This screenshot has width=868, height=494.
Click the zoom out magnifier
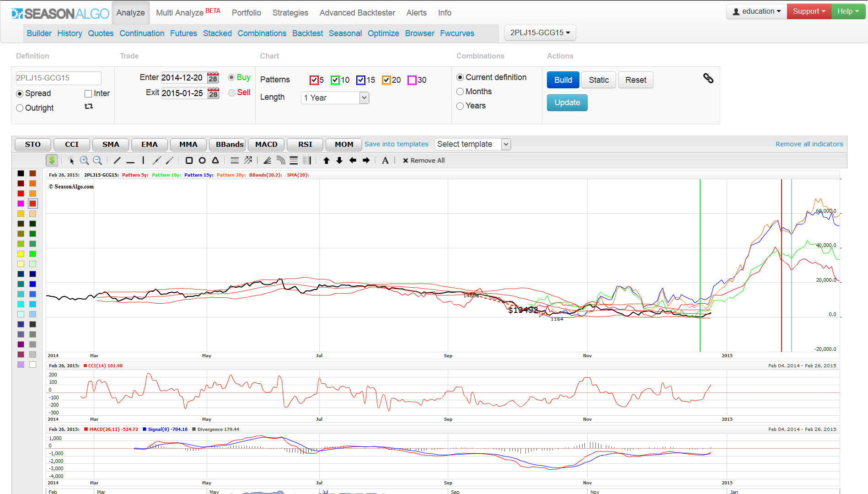[97, 161]
